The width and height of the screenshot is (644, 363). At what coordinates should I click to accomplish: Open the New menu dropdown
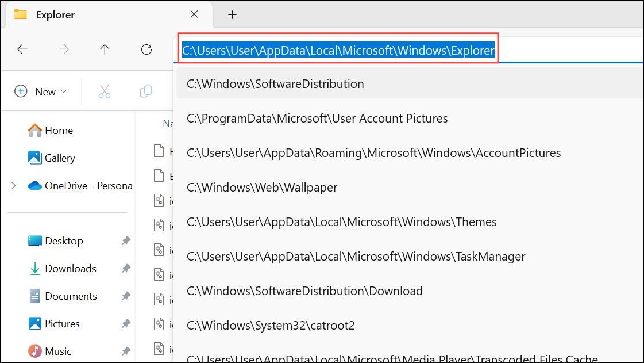coord(64,91)
